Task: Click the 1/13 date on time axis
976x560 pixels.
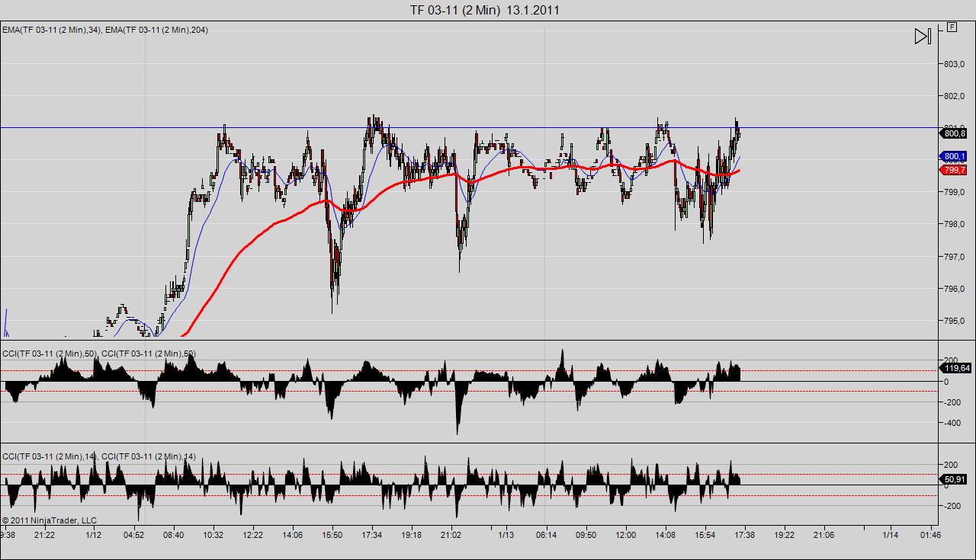Action: (x=506, y=535)
